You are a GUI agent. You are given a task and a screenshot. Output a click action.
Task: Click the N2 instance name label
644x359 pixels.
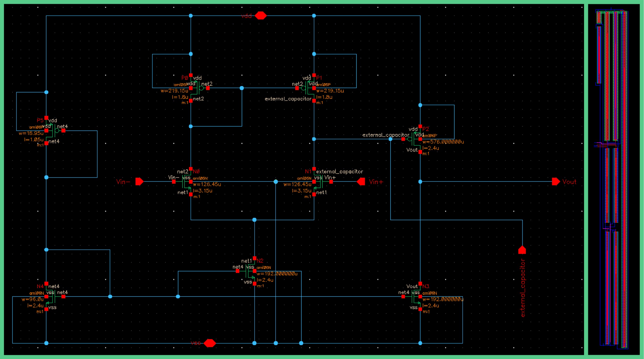pos(260,261)
